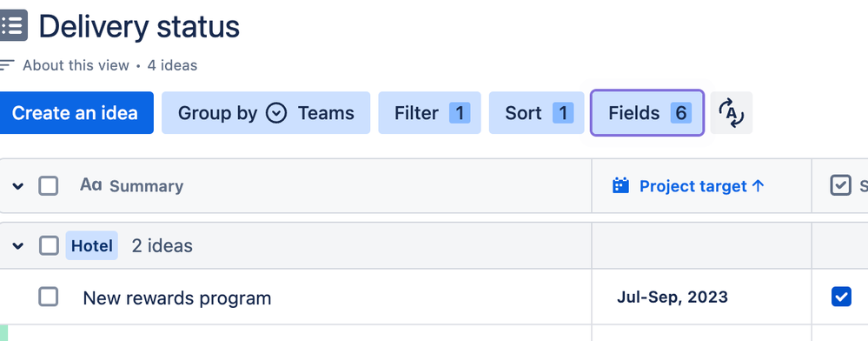868x341 pixels.
Task: Collapse all groups with header chevron
Action: click(18, 186)
